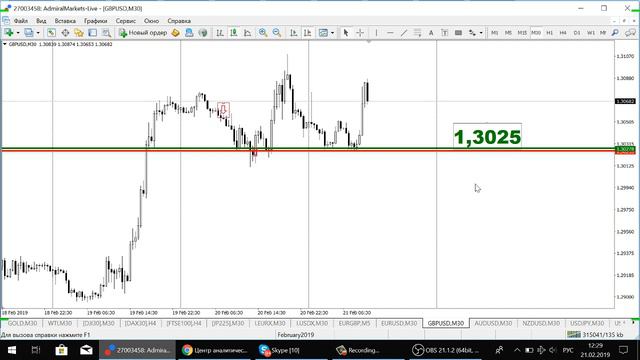Toggle the AutoTrading expert icon

(189, 33)
